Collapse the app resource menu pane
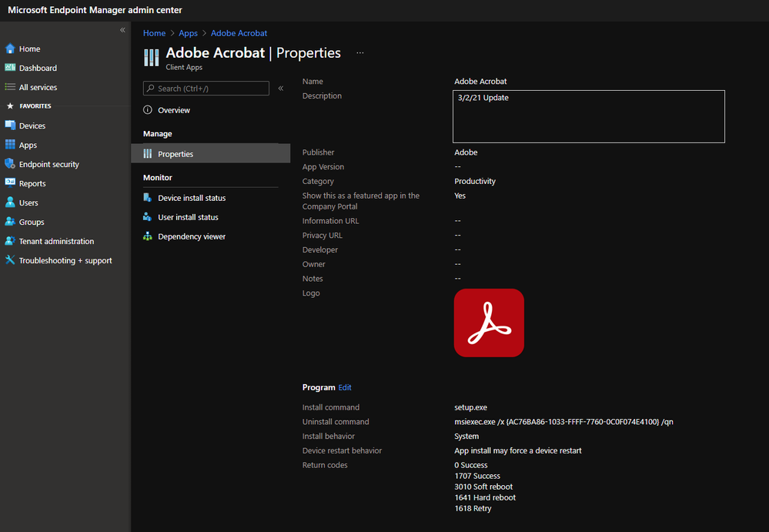 (x=281, y=89)
